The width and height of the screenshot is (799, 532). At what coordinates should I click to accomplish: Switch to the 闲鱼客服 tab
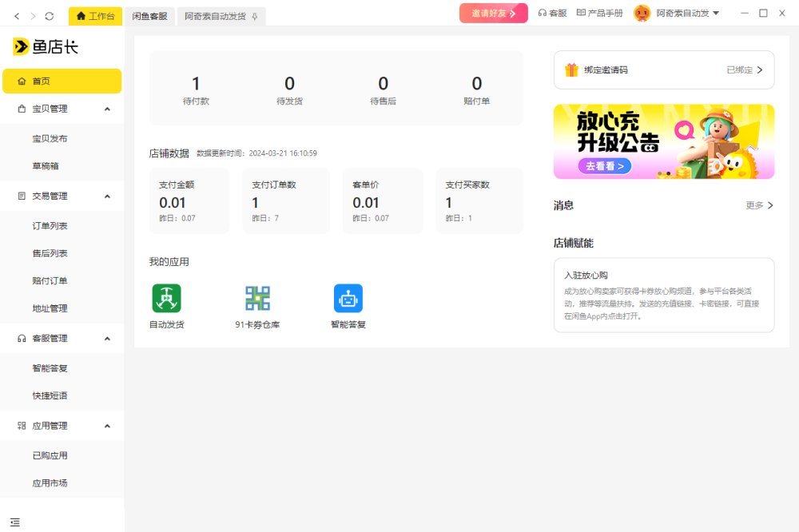[149, 16]
